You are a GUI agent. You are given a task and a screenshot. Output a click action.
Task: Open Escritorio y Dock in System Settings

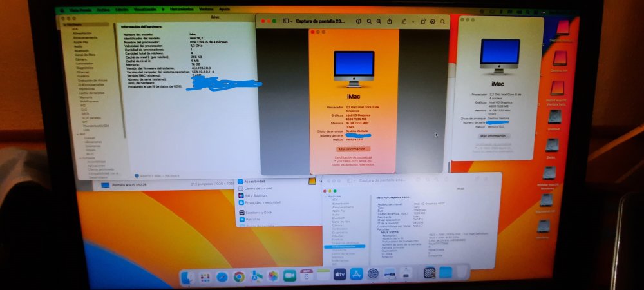(256, 213)
